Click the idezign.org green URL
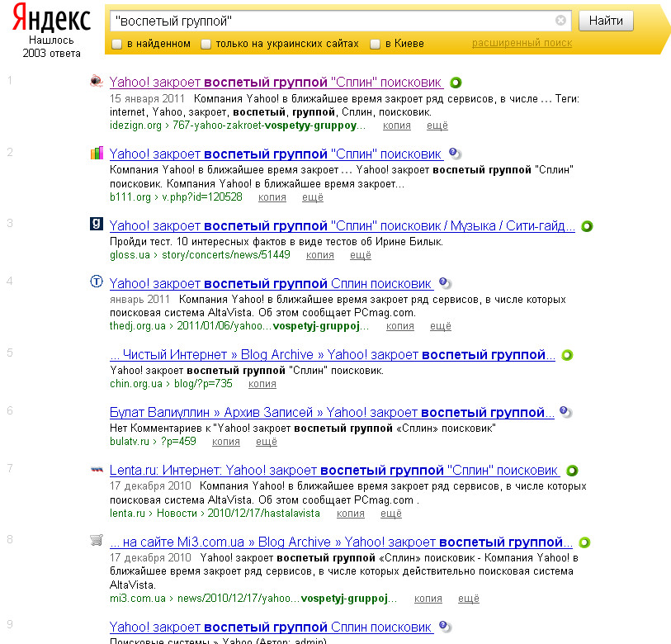 coord(238,125)
